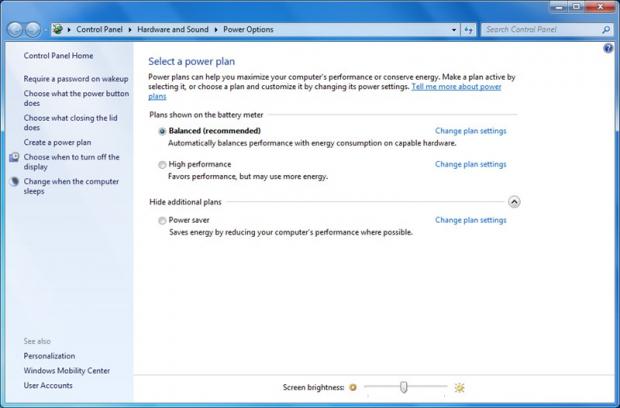
Task: Click the Control Panel icon in address bar
Action: 59,30
